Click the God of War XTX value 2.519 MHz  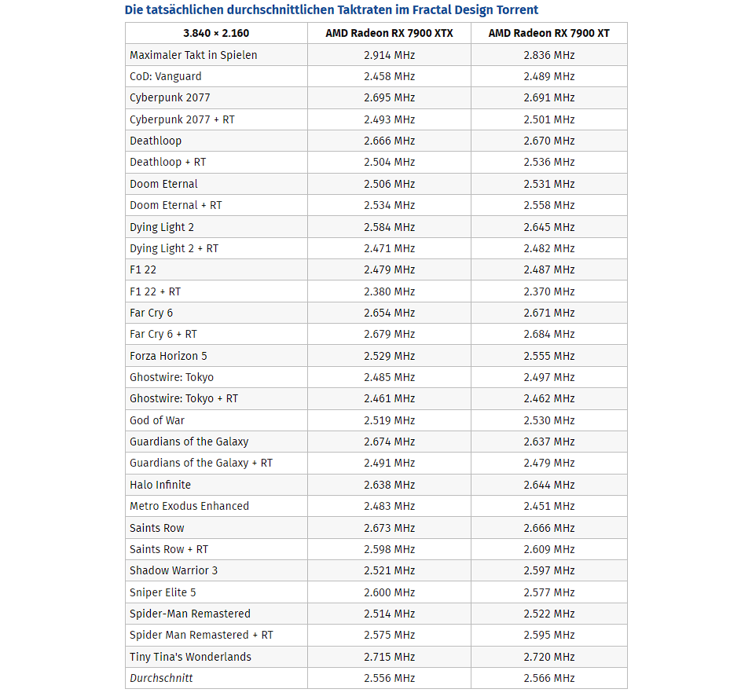[x=389, y=420]
